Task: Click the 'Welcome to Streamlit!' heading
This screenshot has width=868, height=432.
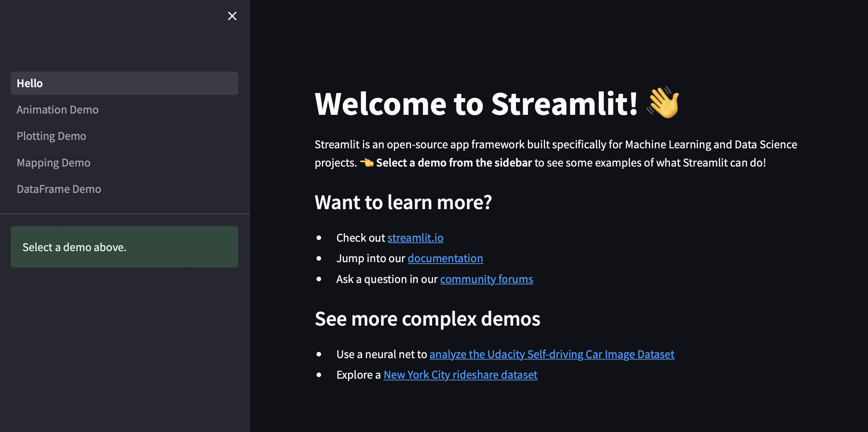Action: tap(475, 104)
